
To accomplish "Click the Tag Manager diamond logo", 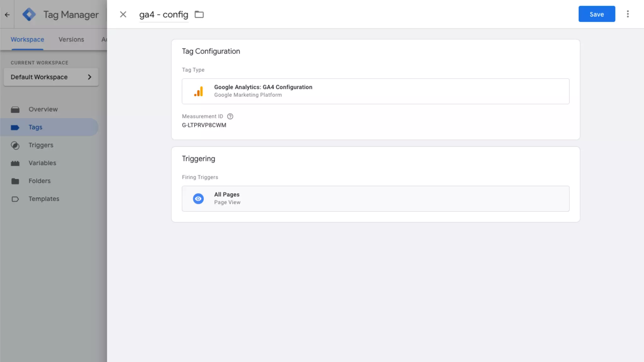I will (29, 14).
